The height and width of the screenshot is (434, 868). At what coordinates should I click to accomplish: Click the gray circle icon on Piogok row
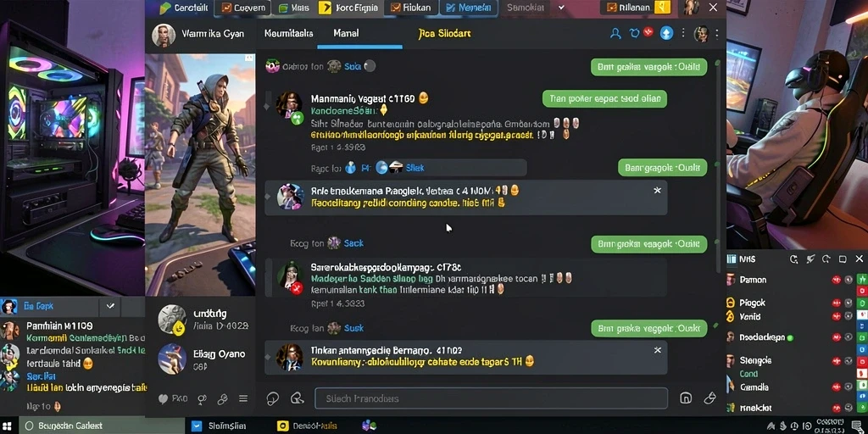pos(848,303)
